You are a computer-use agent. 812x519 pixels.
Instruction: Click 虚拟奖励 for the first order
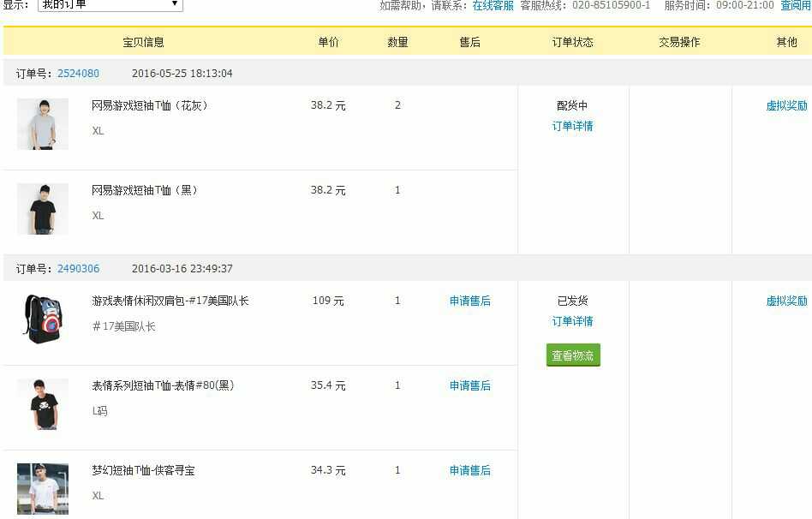point(786,106)
